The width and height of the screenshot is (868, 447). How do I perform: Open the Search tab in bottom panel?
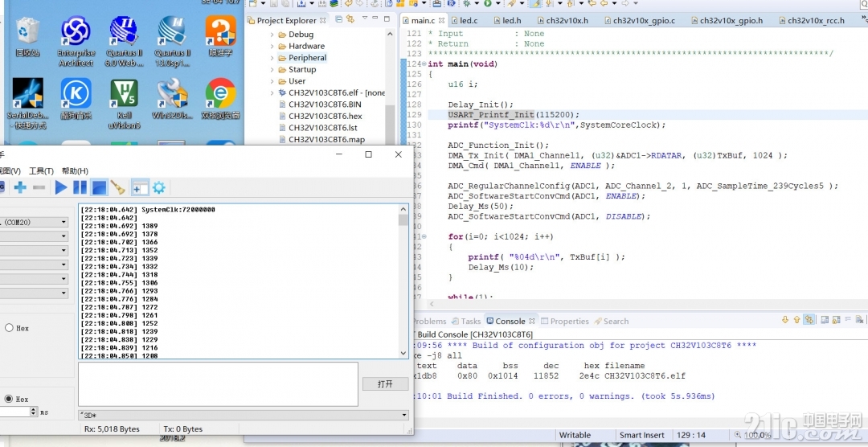pos(612,321)
